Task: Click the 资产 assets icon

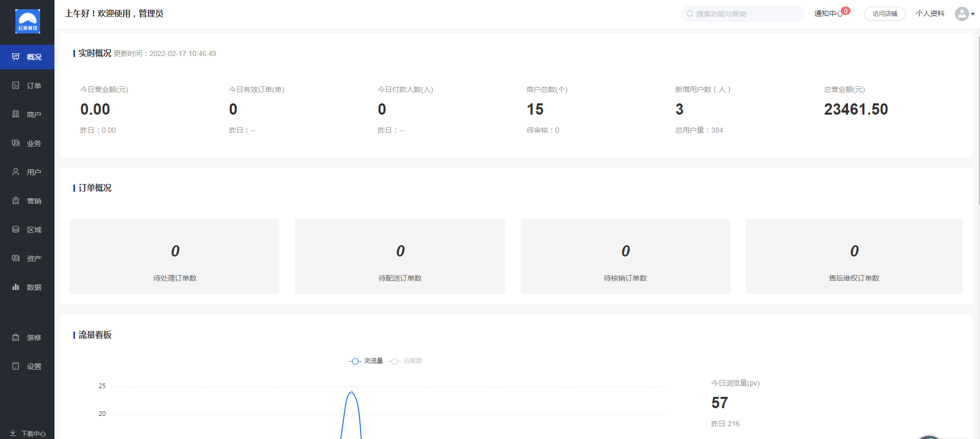Action: point(16,259)
